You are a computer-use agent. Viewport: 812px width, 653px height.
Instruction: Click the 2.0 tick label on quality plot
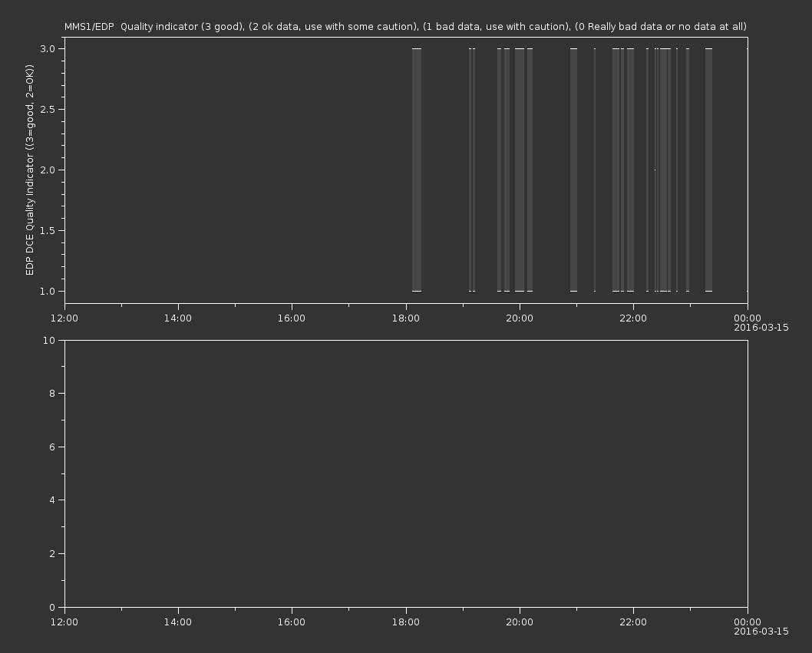(x=48, y=170)
